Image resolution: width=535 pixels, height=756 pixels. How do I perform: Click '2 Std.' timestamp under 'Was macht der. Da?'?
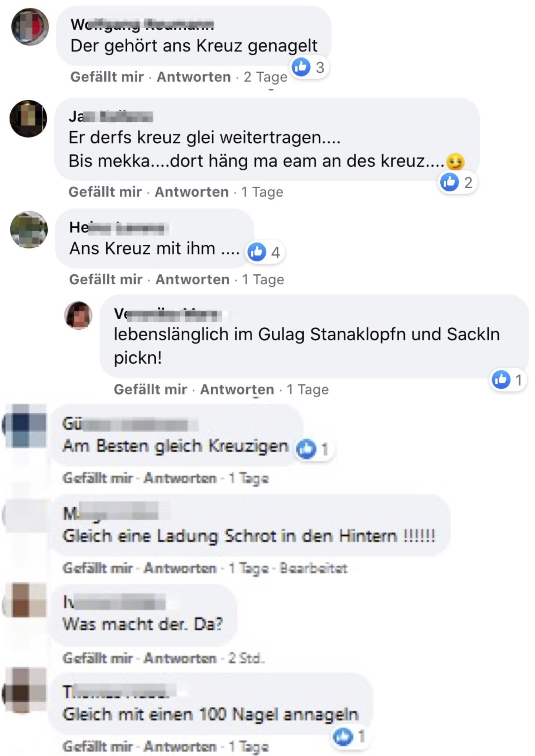(x=247, y=658)
